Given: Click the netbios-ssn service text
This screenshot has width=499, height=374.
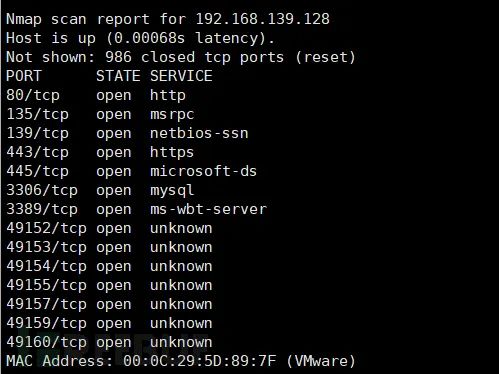Looking at the screenshot, I should coord(199,133).
